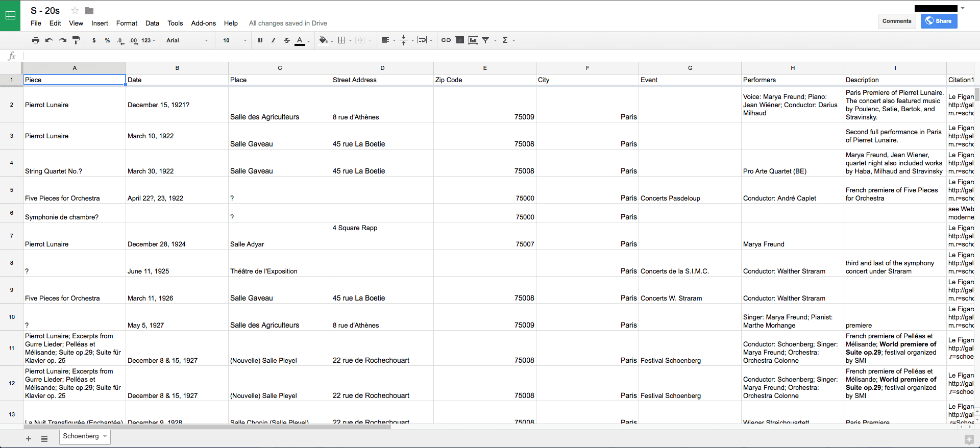
Task: Click the horizontal scrollbar
Action: pos(207,427)
